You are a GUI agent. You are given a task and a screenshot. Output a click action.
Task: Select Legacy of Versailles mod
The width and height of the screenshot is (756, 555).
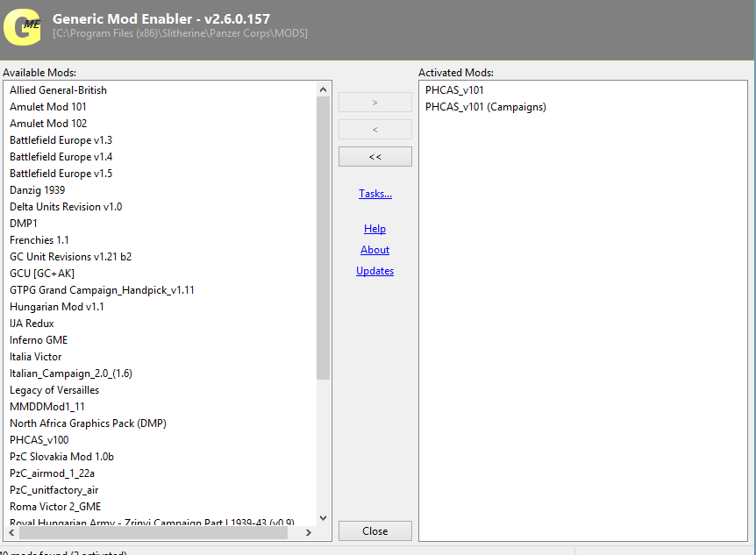pyautogui.click(x=54, y=390)
